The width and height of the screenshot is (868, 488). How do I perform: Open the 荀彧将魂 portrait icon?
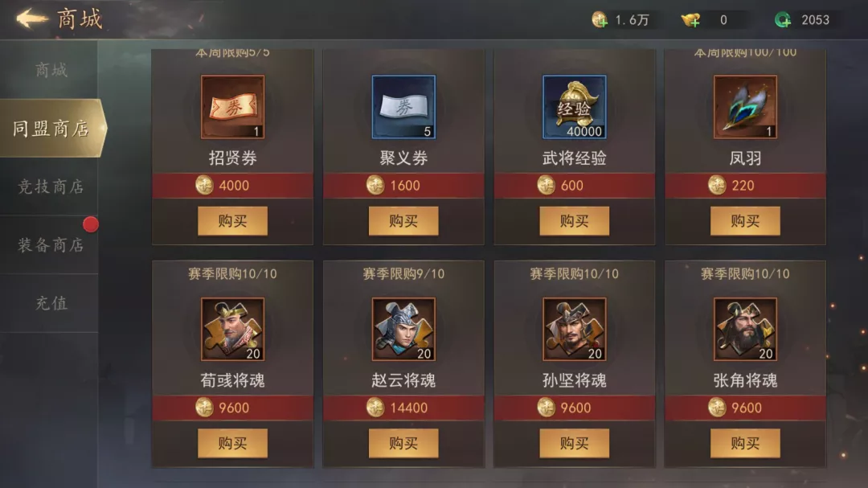click(x=232, y=330)
